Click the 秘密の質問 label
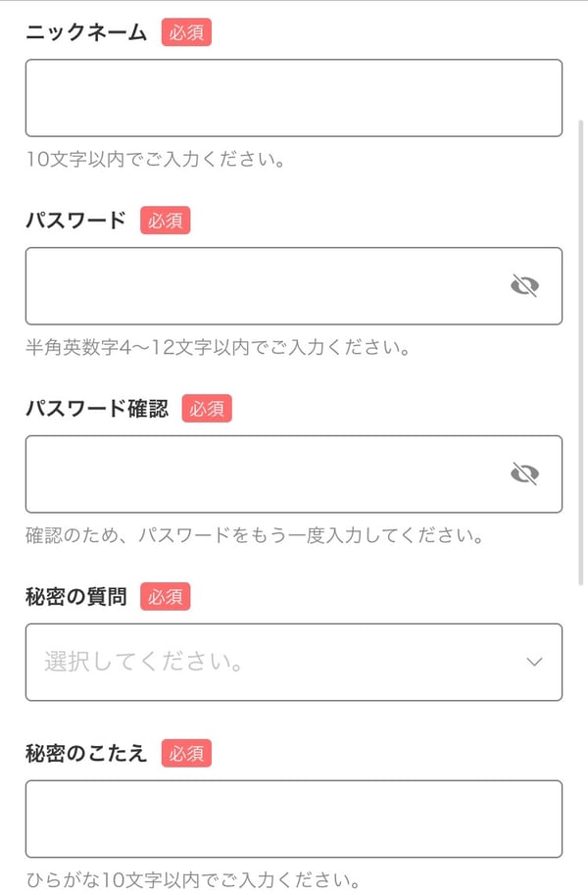 75,596
